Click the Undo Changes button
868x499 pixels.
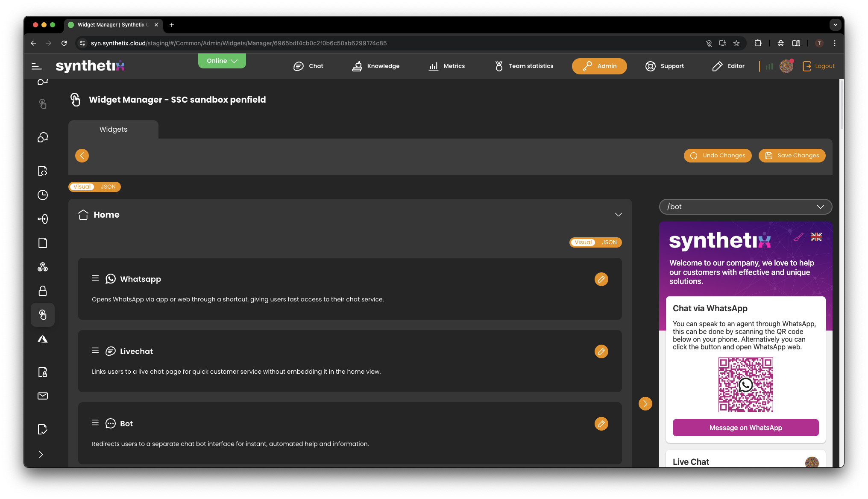718,156
